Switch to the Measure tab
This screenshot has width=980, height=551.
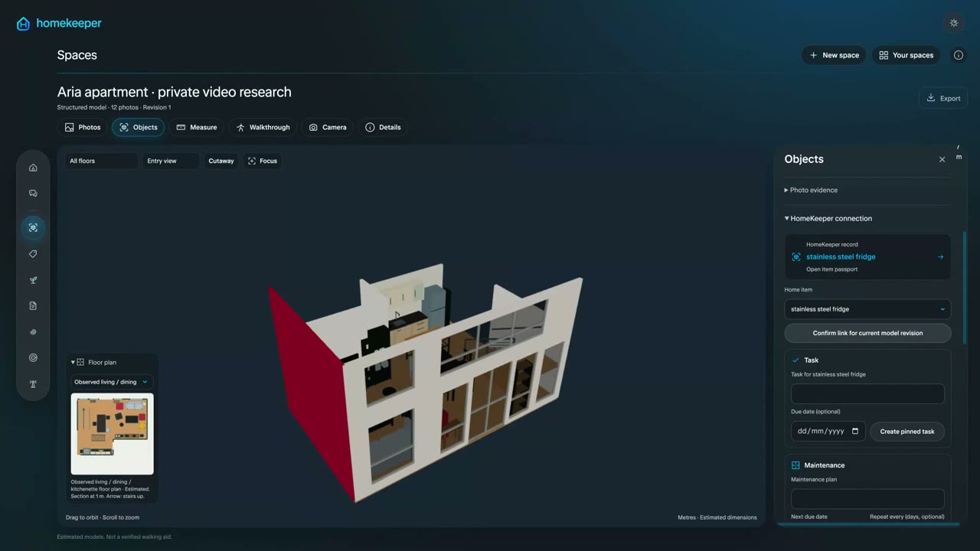click(197, 127)
